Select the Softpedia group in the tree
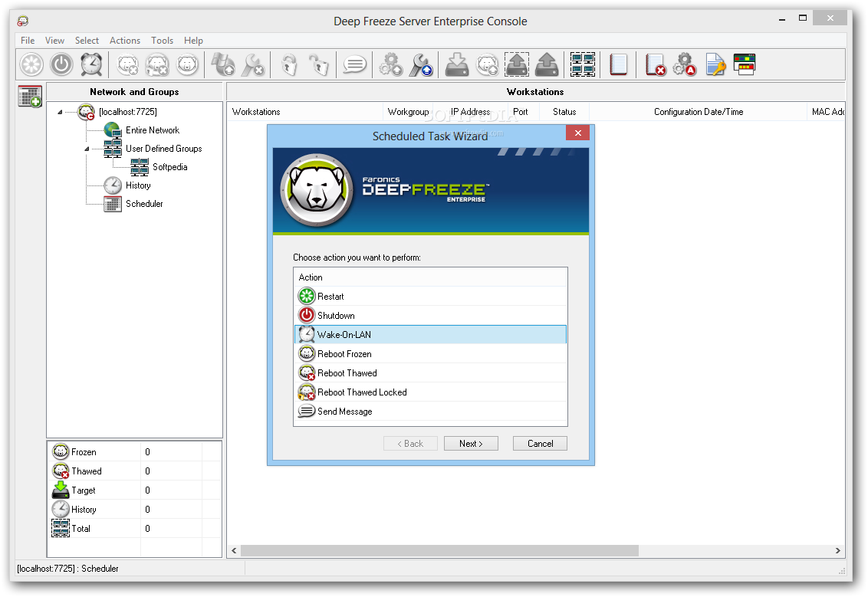This screenshot has width=868, height=597. click(169, 166)
